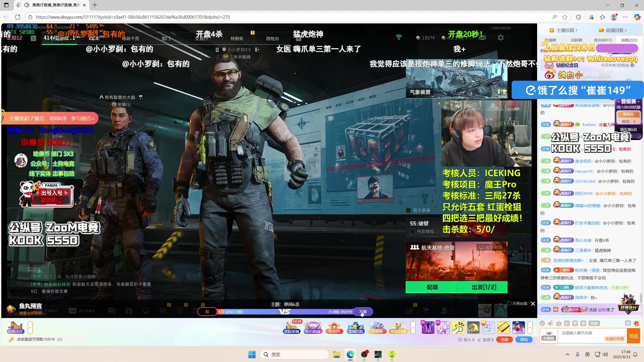Close the 鱼丸预言 prediction bar

pyautogui.click(x=533, y=304)
